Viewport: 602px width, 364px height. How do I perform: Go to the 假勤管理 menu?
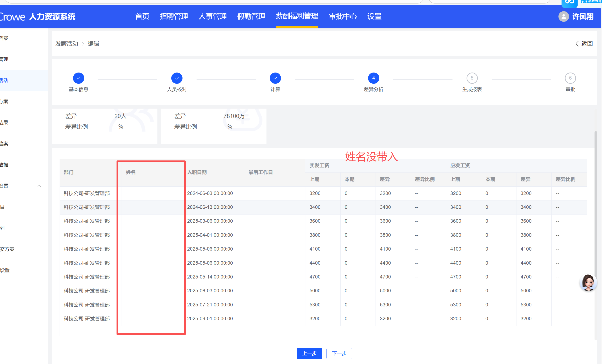[251, 16]
